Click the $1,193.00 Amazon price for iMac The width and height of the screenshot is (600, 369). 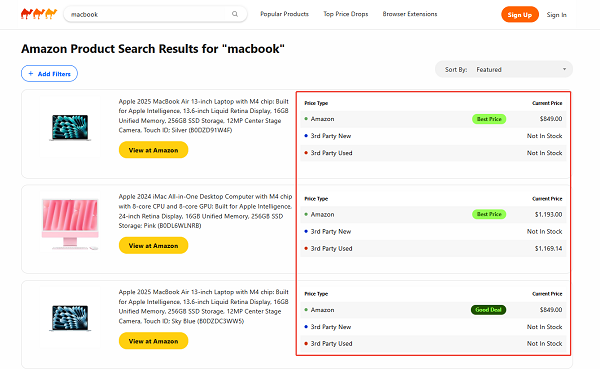(x=548, y=214)
